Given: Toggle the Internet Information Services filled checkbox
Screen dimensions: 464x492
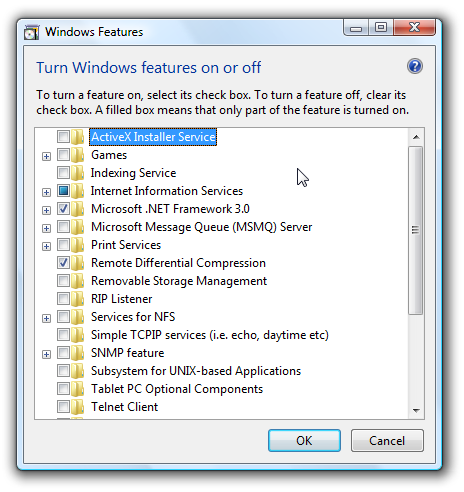Looking at the screenshot, I should point(63,191).
